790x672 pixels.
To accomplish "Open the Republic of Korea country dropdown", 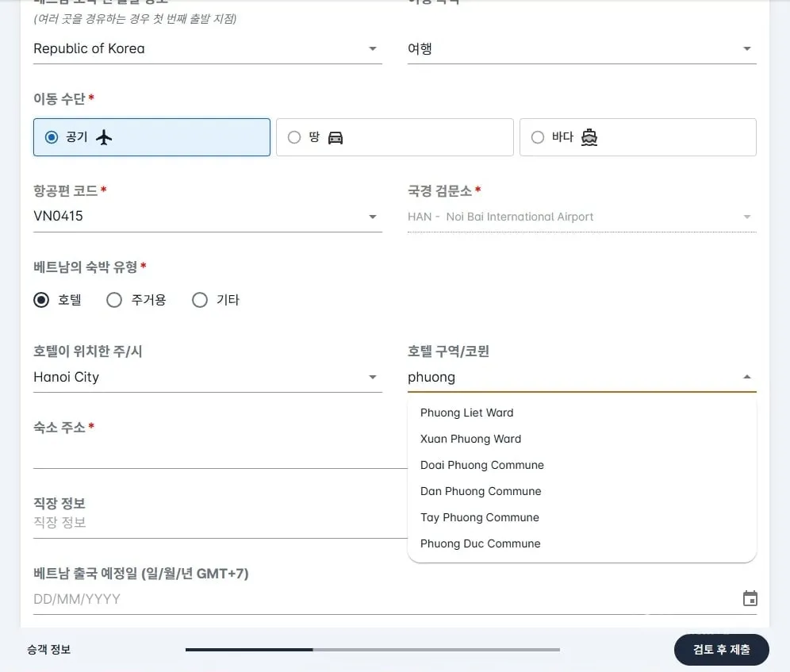I will tap(208, 49).
